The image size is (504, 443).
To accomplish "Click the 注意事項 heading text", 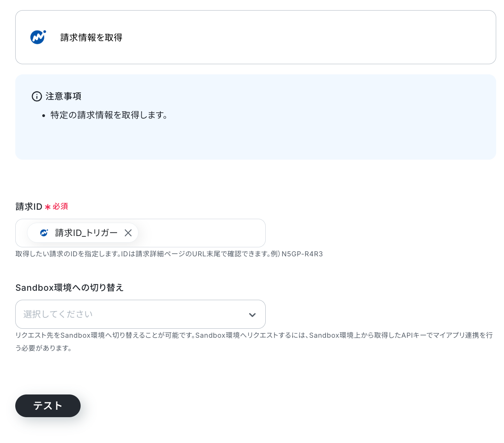I will pos(63,96).
